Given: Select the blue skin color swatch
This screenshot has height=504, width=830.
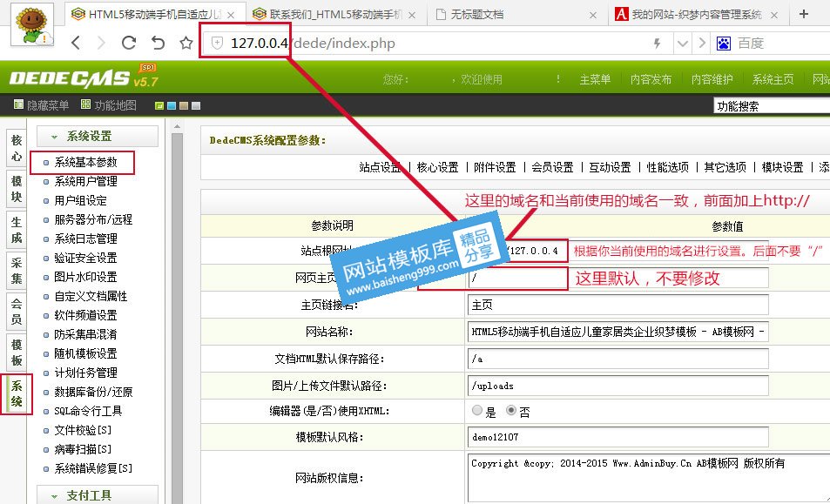Looking at the screenshot, I should click(172, 106).
